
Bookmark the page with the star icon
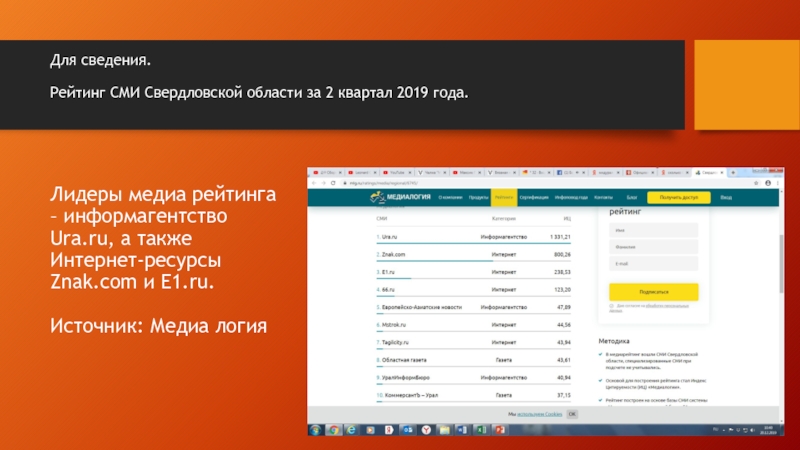pos(757,184)
